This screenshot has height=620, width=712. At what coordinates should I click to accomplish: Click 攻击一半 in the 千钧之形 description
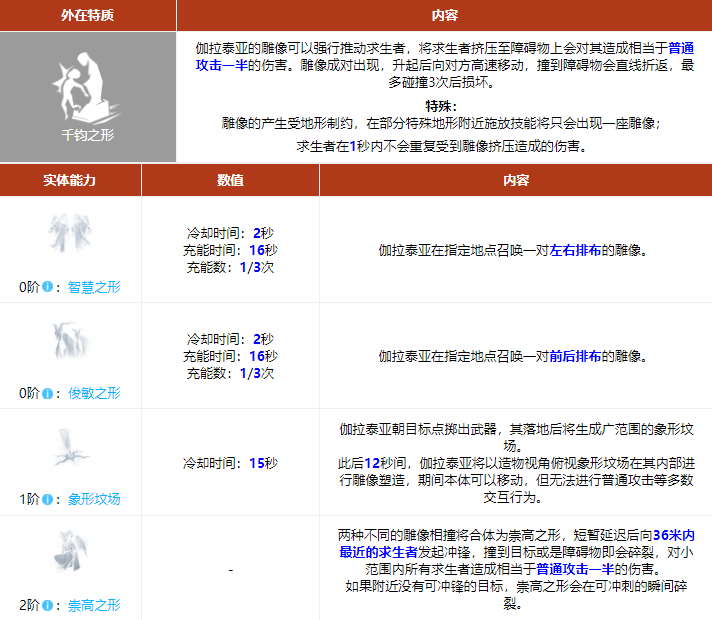pos(222,65)
